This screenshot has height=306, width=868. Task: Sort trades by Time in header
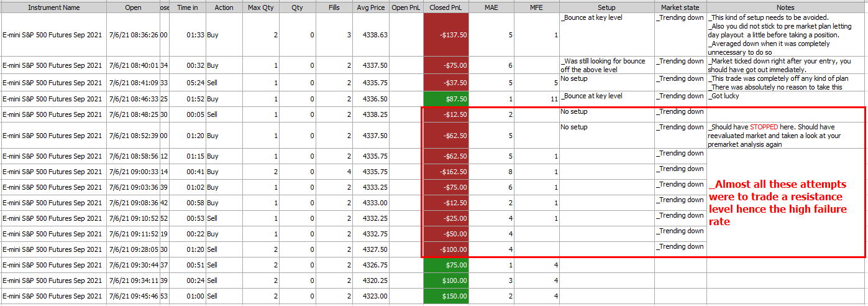pos(188,7)
